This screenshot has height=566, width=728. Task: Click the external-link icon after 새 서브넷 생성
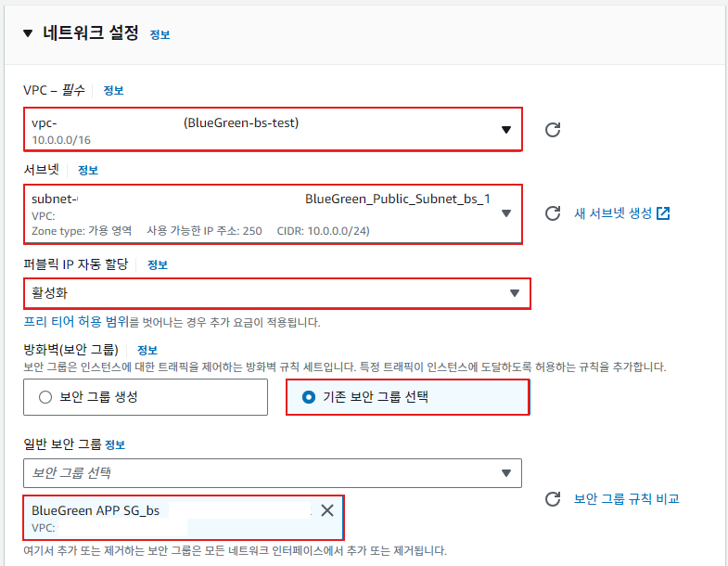tap(663, 213)
